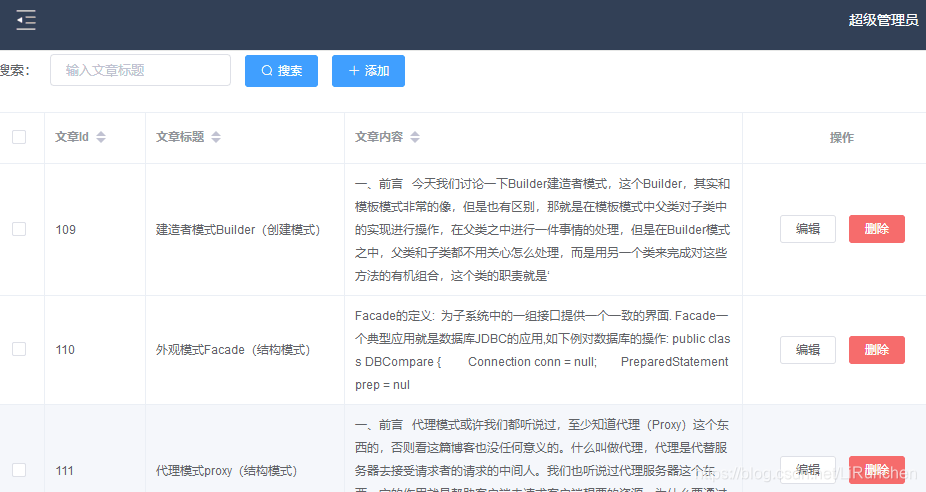This screenshot has width=926, height=492.
Task: Sort by 文章内容 column arrows
Action: coord(415,137)
